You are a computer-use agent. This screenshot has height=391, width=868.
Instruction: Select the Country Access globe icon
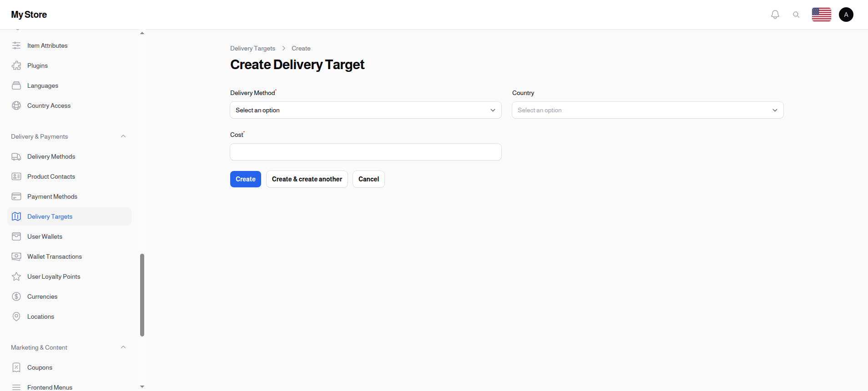[16, 105]
